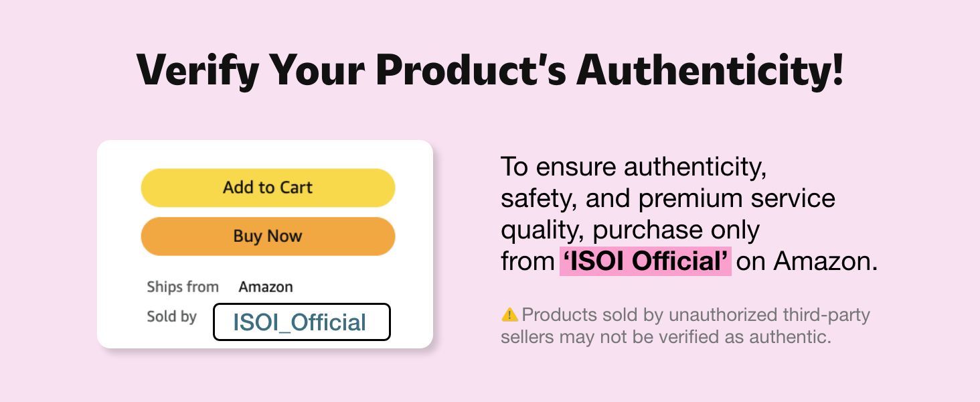Click "on Amazon." ending the paragraph
The height and width of the screenshot is (402, 980).
tap(807, 261)
